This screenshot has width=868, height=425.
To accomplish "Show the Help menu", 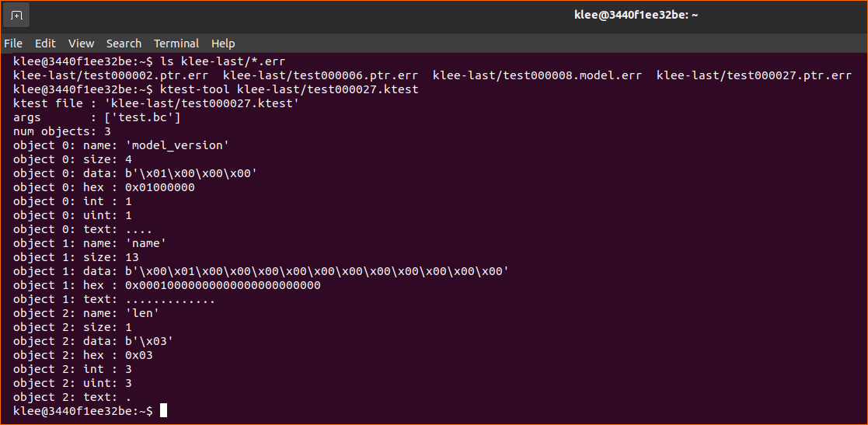I will point(223,44).
